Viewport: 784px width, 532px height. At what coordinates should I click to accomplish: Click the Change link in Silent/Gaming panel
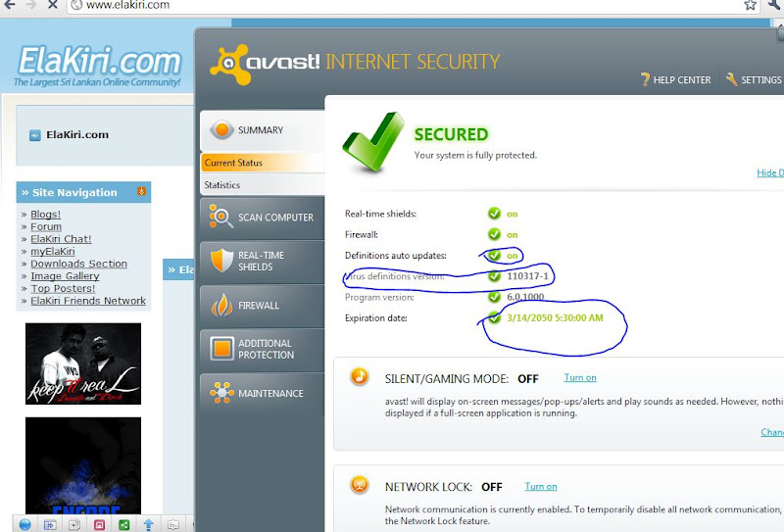[x=772, y=432]
